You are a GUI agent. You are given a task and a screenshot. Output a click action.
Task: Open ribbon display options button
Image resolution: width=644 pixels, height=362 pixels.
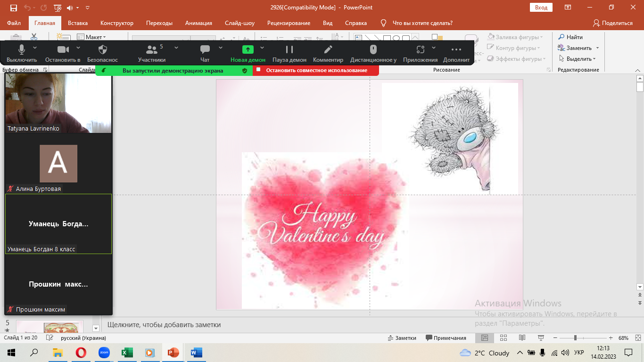coord(568,8)
